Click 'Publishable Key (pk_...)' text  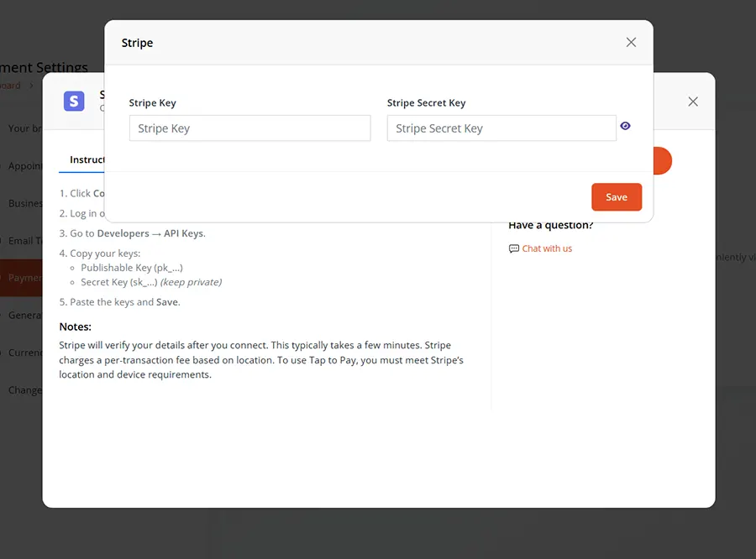pyautogui.click(x=132, y=268)
